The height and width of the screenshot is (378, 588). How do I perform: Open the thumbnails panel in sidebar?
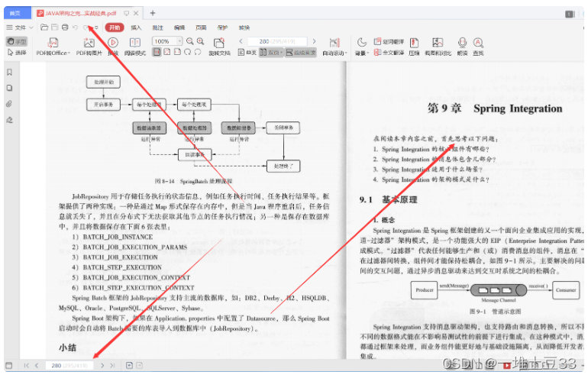[x=10, y=88]
